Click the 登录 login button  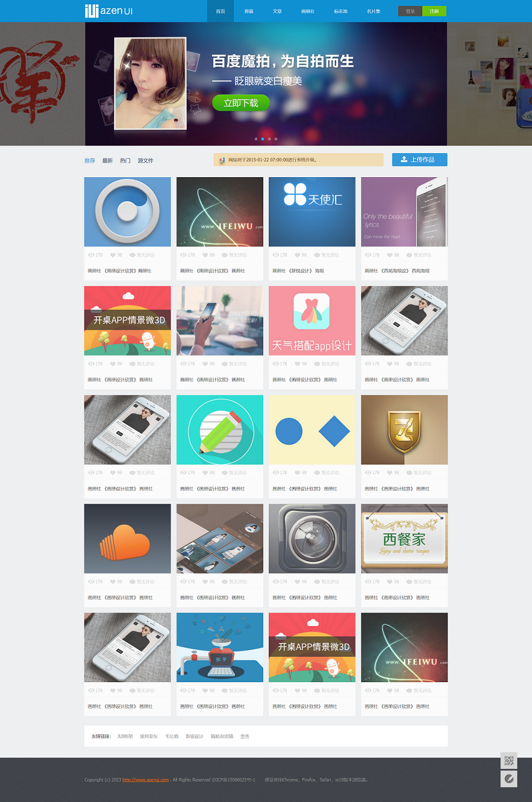[410, 11]
